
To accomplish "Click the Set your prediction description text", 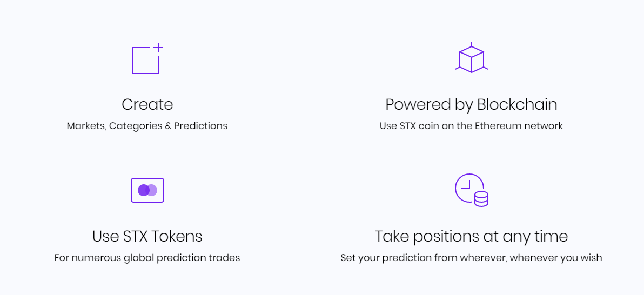I will (x=471, y=258).
